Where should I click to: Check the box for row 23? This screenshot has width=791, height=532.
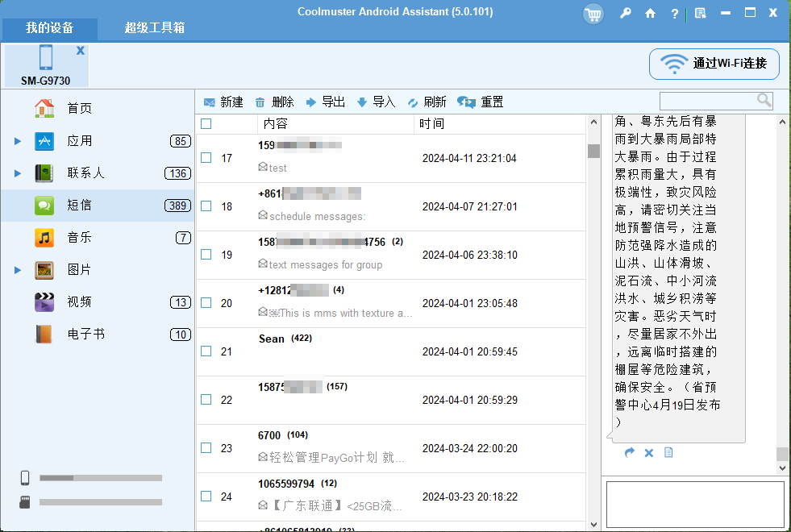[x=206, y=448]
